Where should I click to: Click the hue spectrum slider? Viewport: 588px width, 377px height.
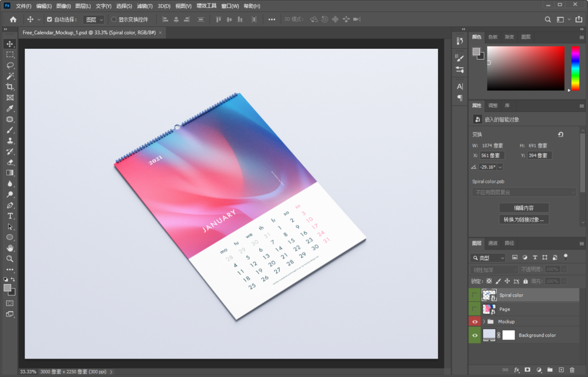pyautogui.click(x=575, y=68)
